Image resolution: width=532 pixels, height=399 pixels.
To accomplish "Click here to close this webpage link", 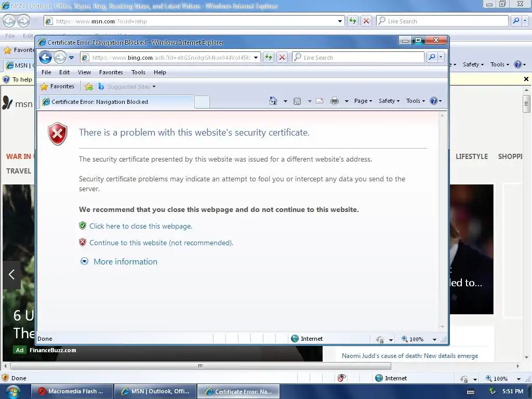I will point(140,226).
